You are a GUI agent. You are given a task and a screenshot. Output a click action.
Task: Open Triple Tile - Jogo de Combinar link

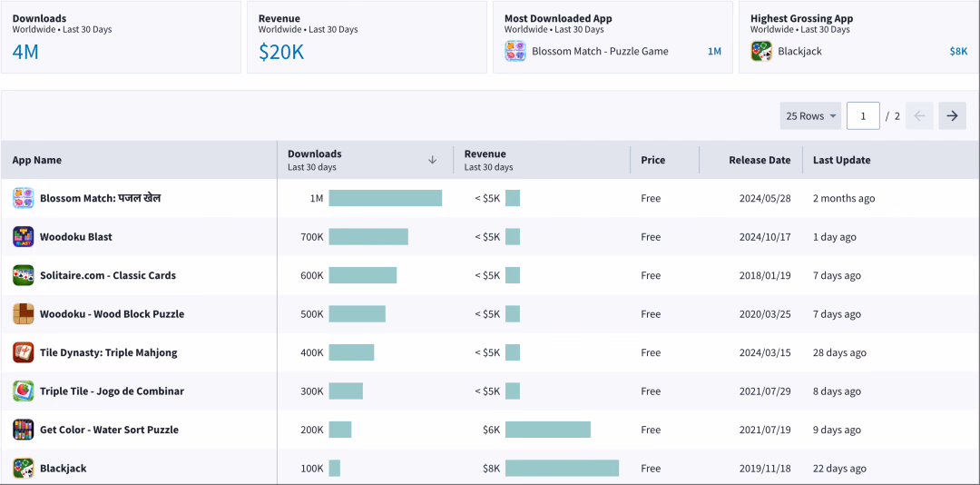pyautogui.click(x=112, y=391)
